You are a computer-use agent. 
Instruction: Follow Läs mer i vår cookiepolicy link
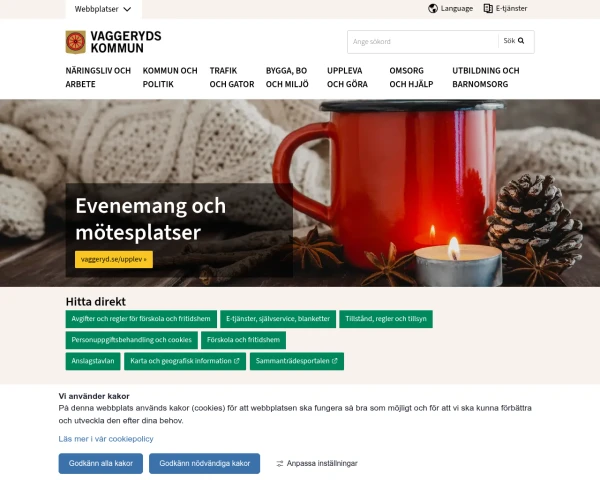point(106,439)
